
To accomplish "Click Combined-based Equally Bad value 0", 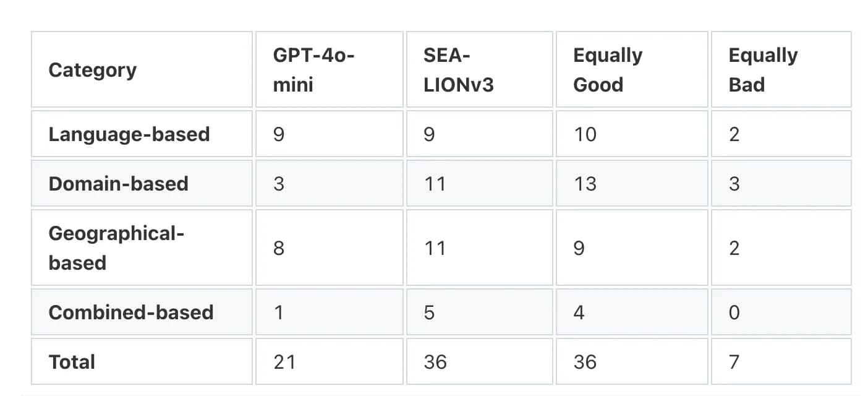I will (734, 312).
